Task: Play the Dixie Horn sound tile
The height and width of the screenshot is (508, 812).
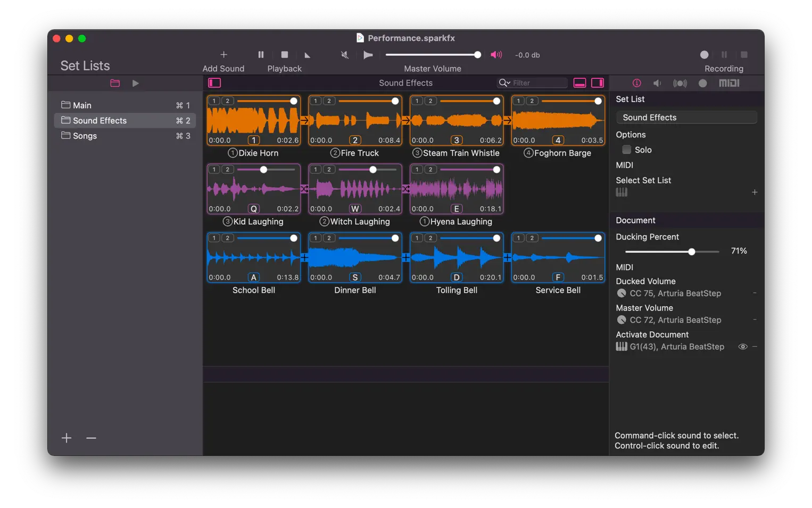Action: click(254, 121)
